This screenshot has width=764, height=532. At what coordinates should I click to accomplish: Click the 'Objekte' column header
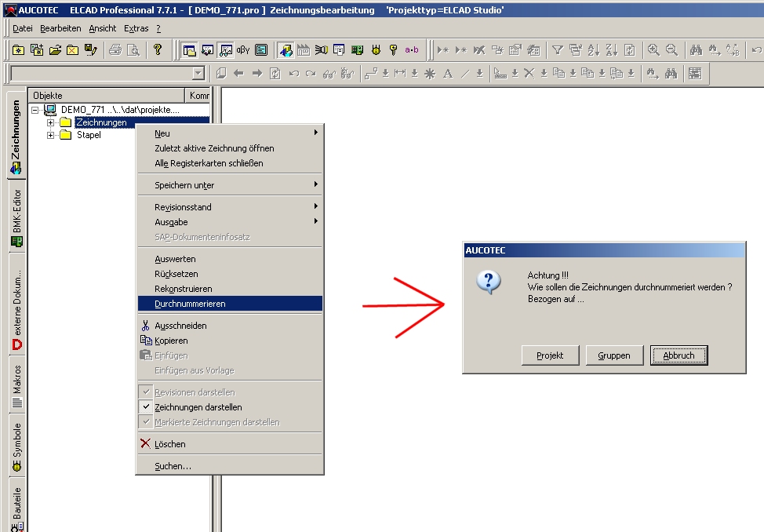click(x=106, y=95)
